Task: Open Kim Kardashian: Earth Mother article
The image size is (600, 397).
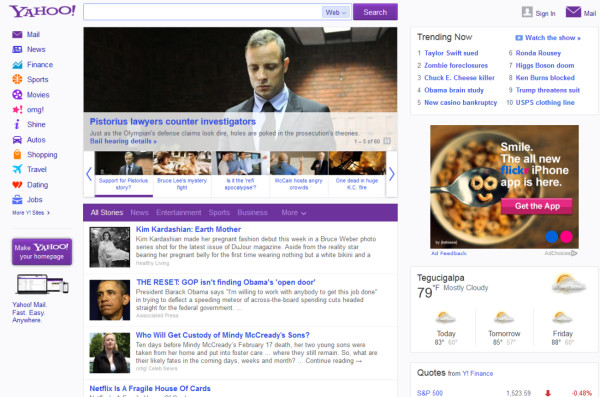Action: click(188, 229)
